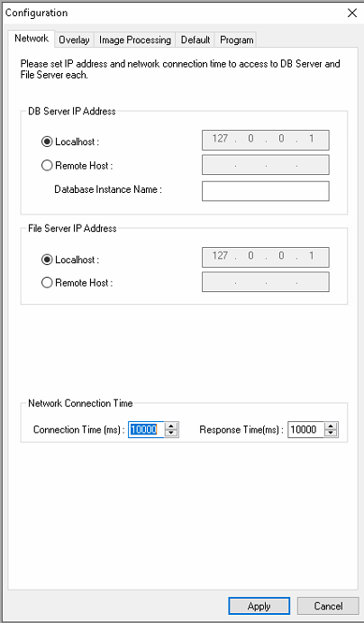Decrease Connection Time with down arrow
364x623 pixels.
[171, 433]
